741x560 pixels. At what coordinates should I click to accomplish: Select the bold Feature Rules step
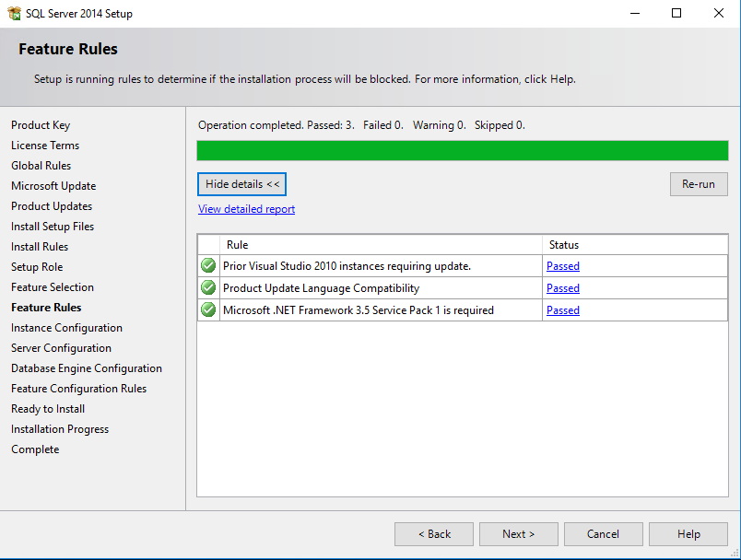coord(46,308)
